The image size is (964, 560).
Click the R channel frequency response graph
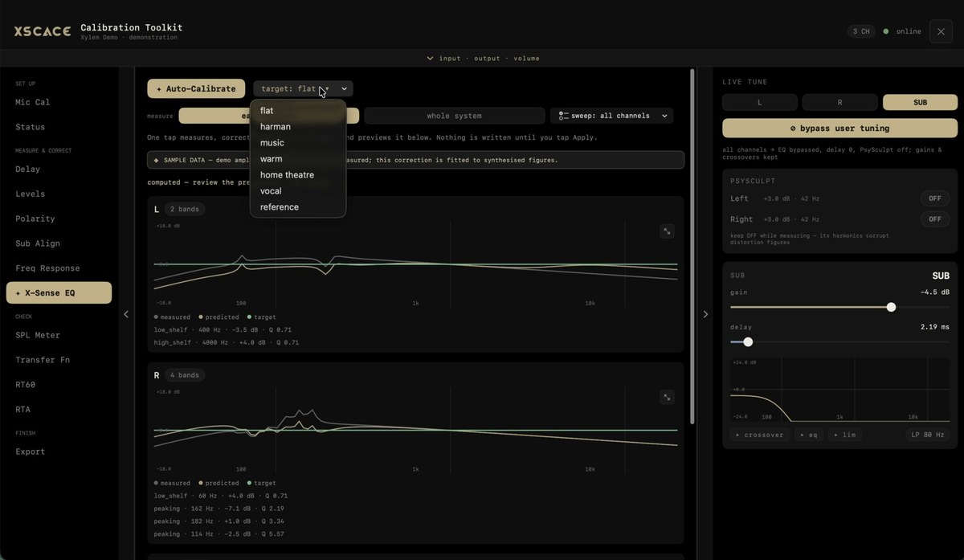click(x=415, y=431)
